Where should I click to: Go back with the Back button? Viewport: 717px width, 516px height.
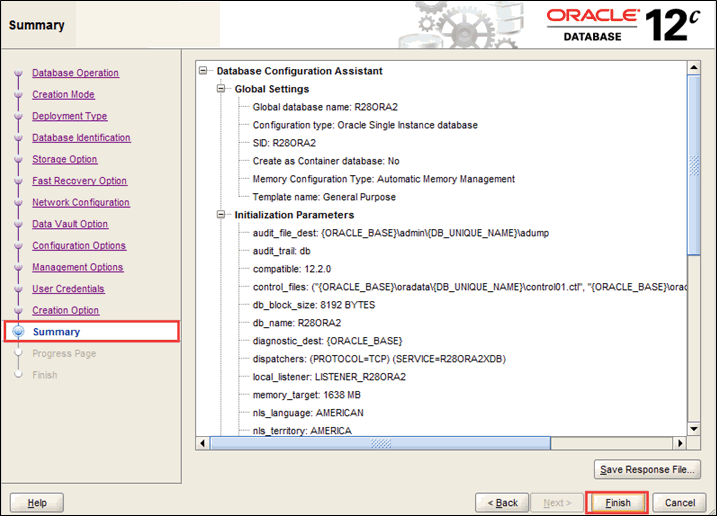click(502, 502)
